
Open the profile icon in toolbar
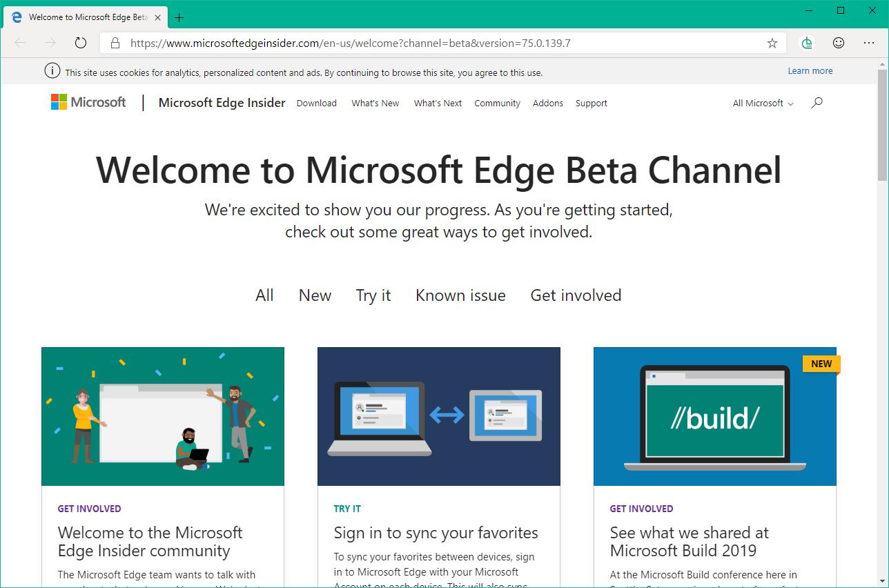807,43
